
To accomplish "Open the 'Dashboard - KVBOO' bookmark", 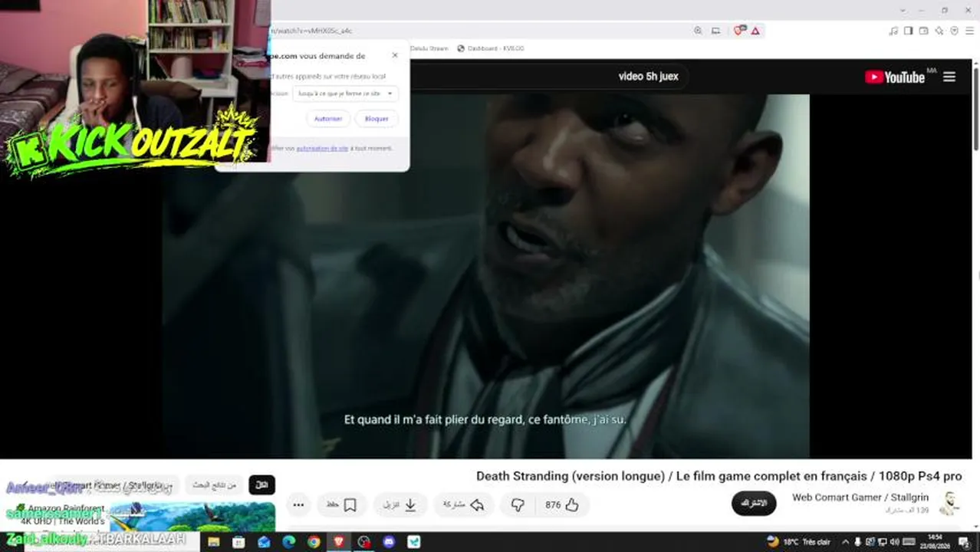I will coord(491,48).
